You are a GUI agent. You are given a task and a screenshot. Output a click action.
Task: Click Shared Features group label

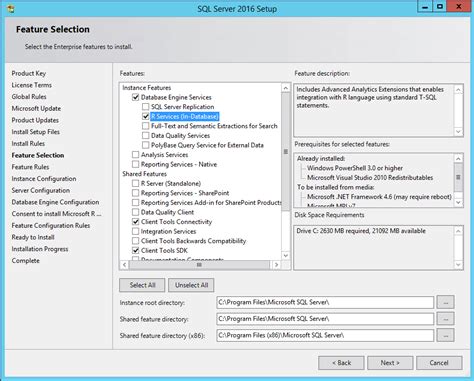[144, 174]
